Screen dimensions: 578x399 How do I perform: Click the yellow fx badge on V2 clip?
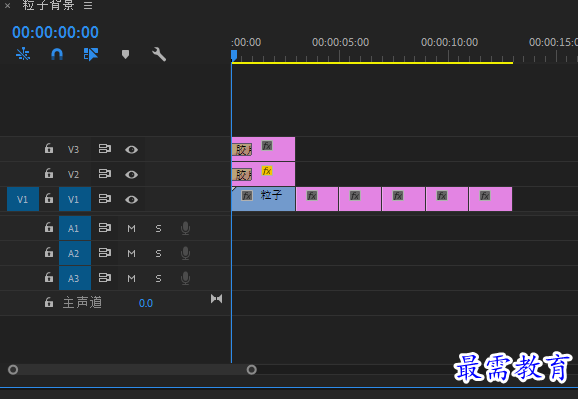pyautogui.click(x=267, y=171)
